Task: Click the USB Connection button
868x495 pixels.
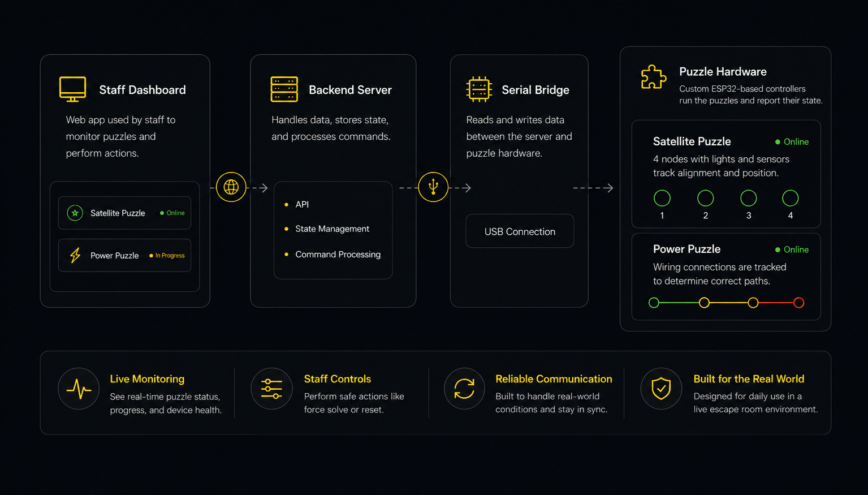Action: [520, 231]
